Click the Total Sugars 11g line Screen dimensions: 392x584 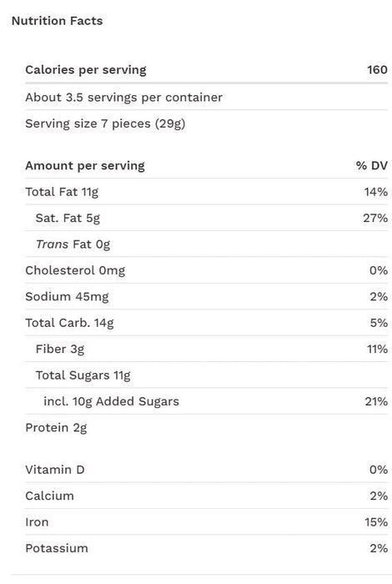(x=83, y=375)
